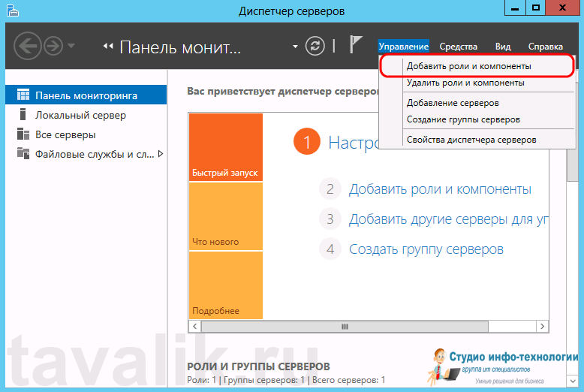Click the back navigation arrow icon
The width and height of the screenshot is (584, 392).
coord(27,47)
